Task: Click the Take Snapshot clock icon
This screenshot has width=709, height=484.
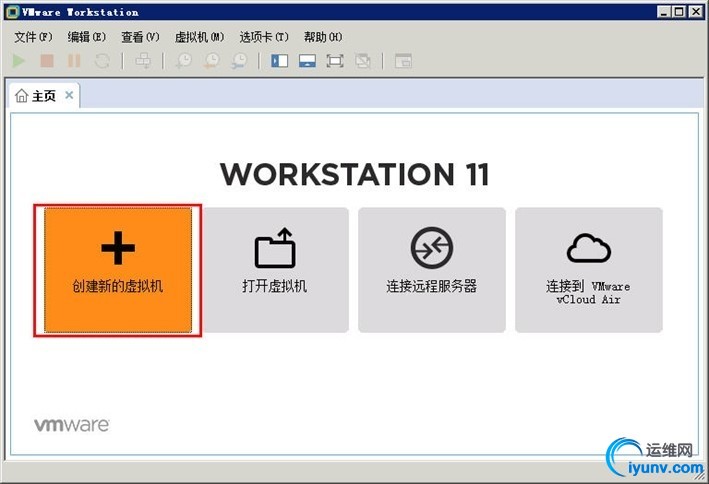Action: (184, 61)
